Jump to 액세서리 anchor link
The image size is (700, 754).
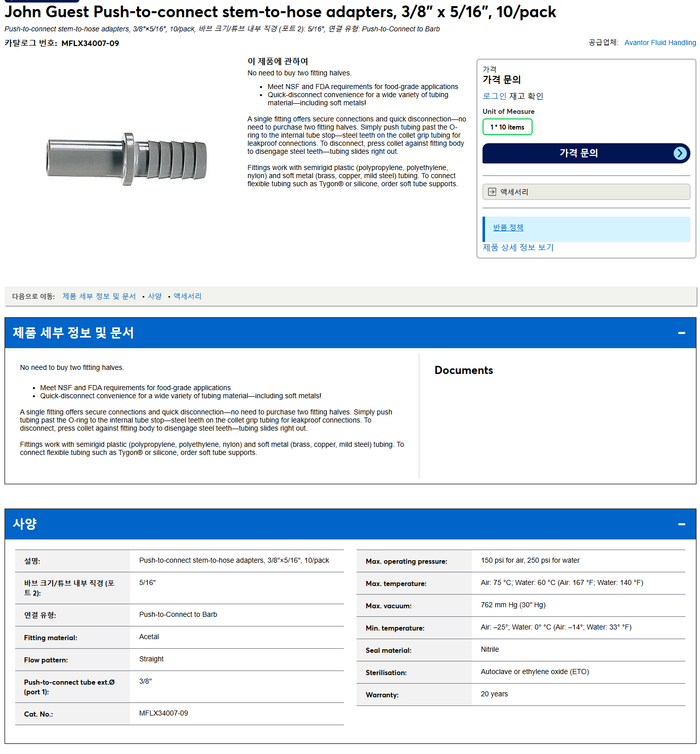tap(188, 297)
